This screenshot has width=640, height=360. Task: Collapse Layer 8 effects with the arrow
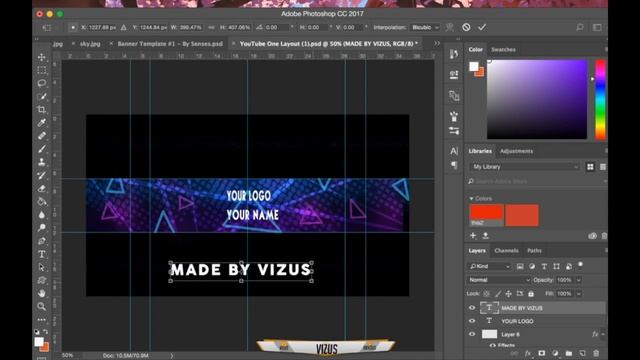(x=602, y=334)
